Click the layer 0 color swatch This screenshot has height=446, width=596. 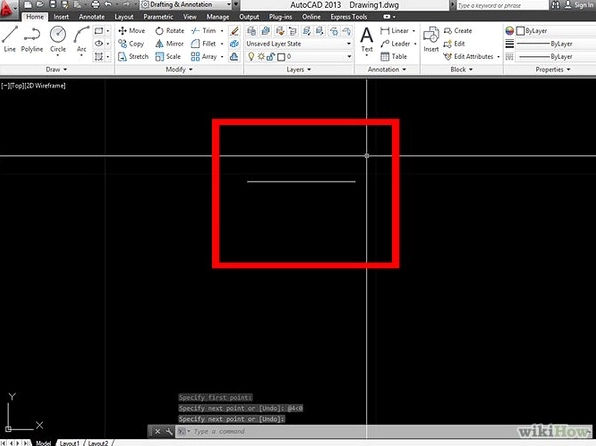click(281, 57)
